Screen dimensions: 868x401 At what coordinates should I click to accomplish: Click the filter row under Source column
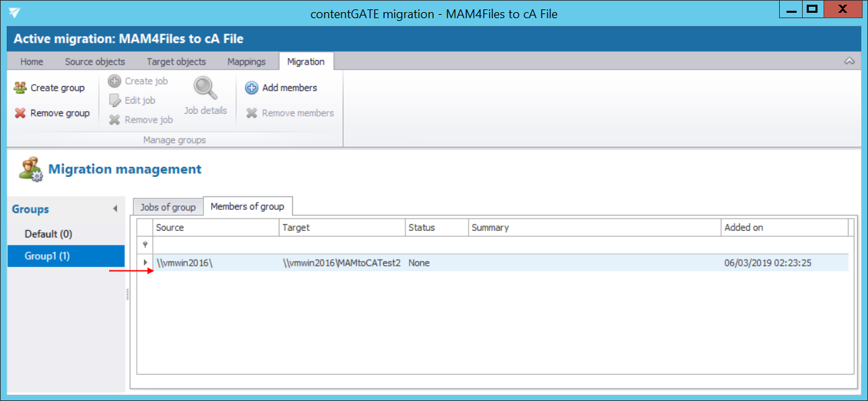(215, 245)
